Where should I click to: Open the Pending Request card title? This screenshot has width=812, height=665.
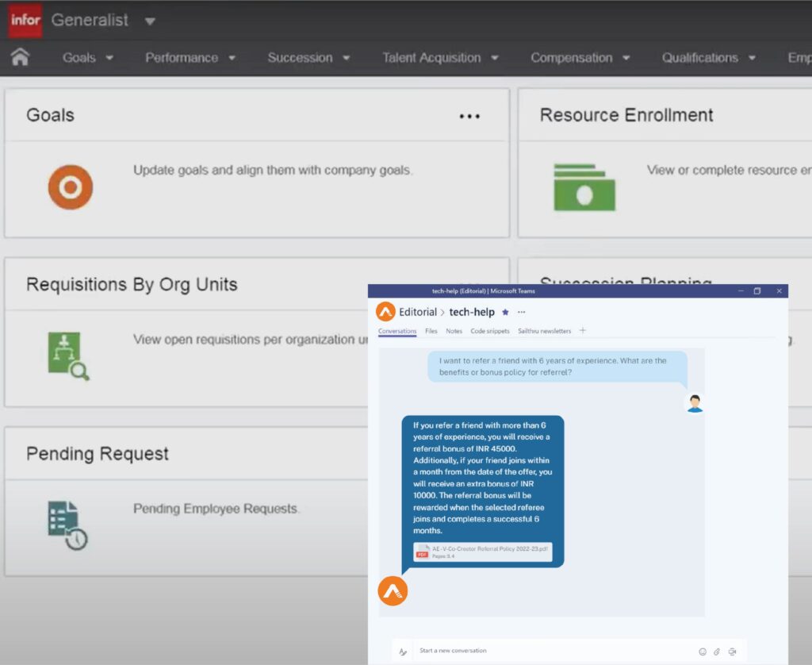coord(98,454)
